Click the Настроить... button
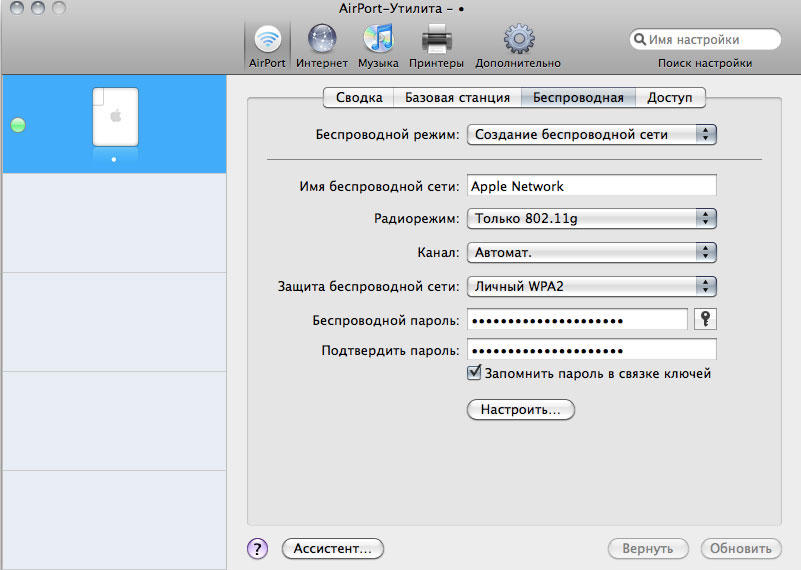 tap(521, 410)
